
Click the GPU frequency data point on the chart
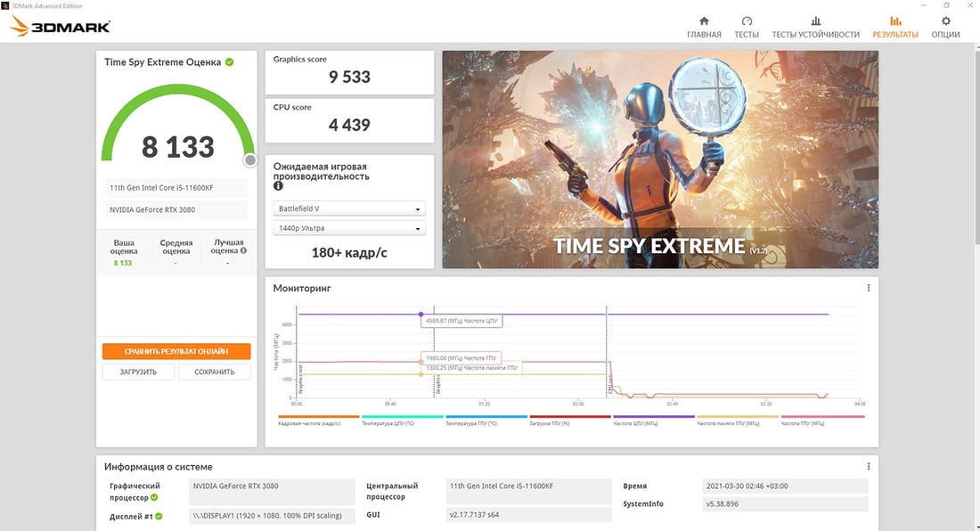421,362
